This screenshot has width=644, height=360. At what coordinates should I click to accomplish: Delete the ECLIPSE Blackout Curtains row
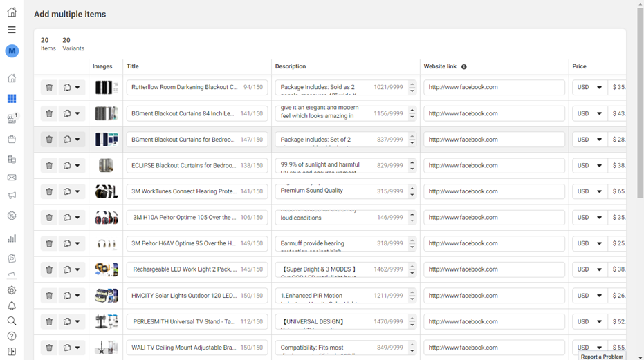(49, 165)
